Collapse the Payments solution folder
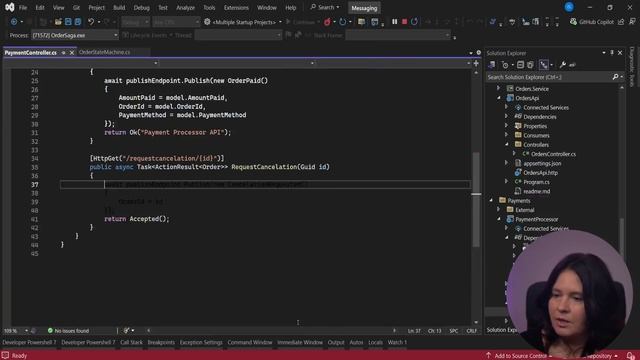This screenshot has height=360, width=640. point(491,200)
